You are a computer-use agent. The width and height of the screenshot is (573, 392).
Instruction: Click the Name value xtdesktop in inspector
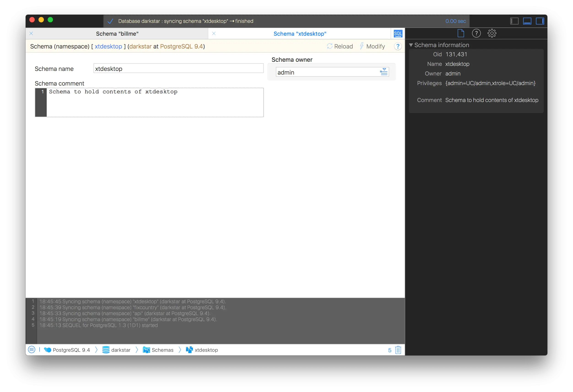tap(457, 64)
